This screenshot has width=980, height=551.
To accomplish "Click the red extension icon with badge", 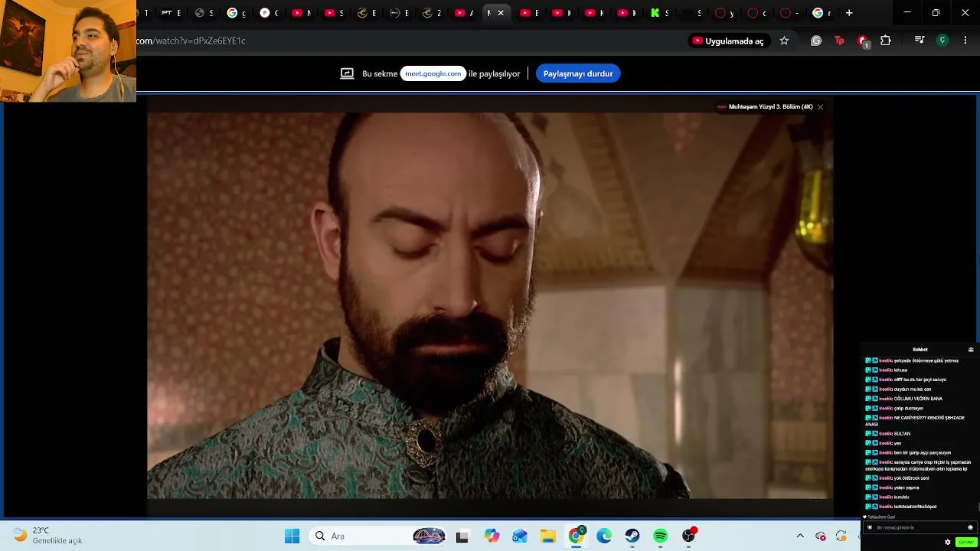I will point(863,41).
